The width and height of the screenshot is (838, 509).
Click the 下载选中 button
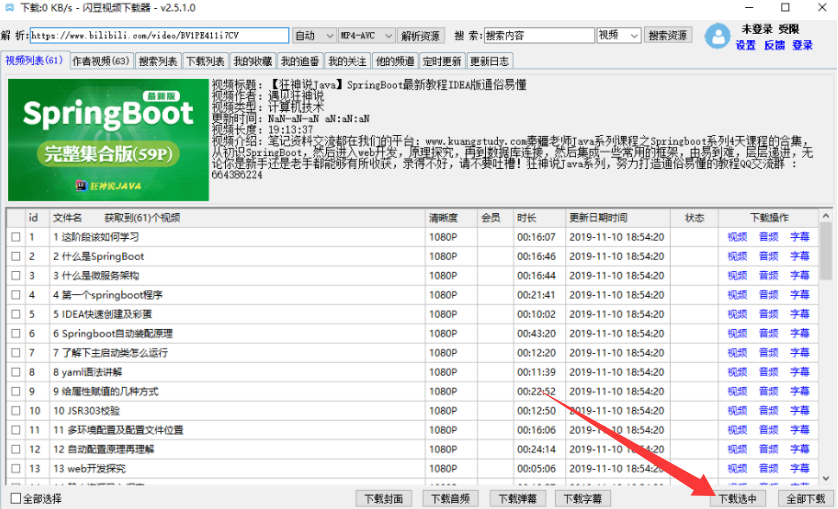pyautogui.click(x=738, y=498)
